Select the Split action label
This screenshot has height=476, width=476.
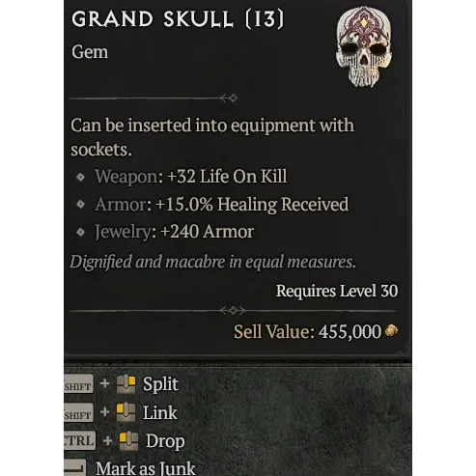160,384
